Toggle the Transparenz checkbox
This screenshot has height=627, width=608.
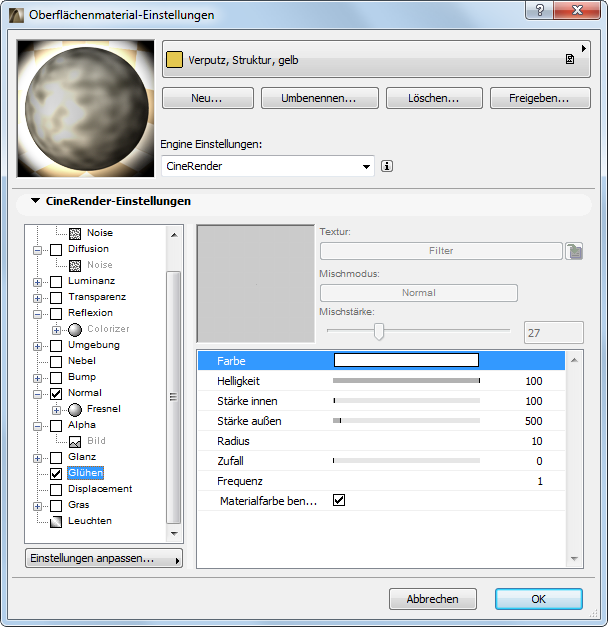[x=56, y=298]
